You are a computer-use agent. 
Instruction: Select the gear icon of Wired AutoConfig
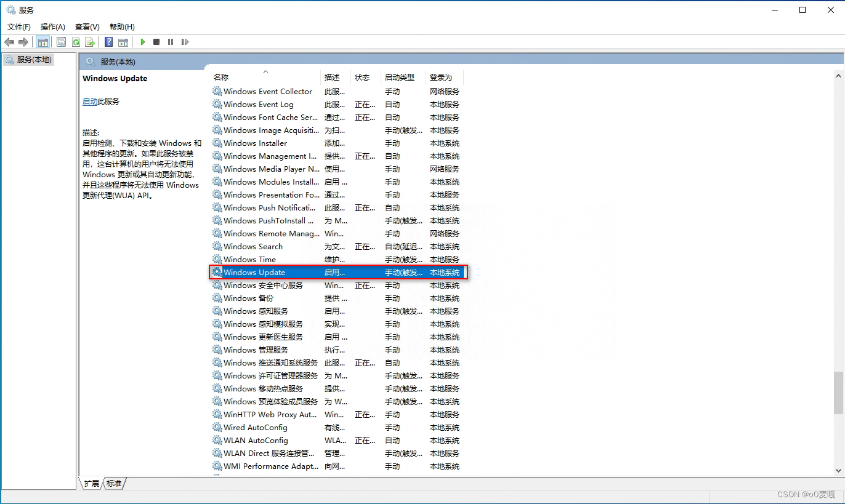point(217,427)
